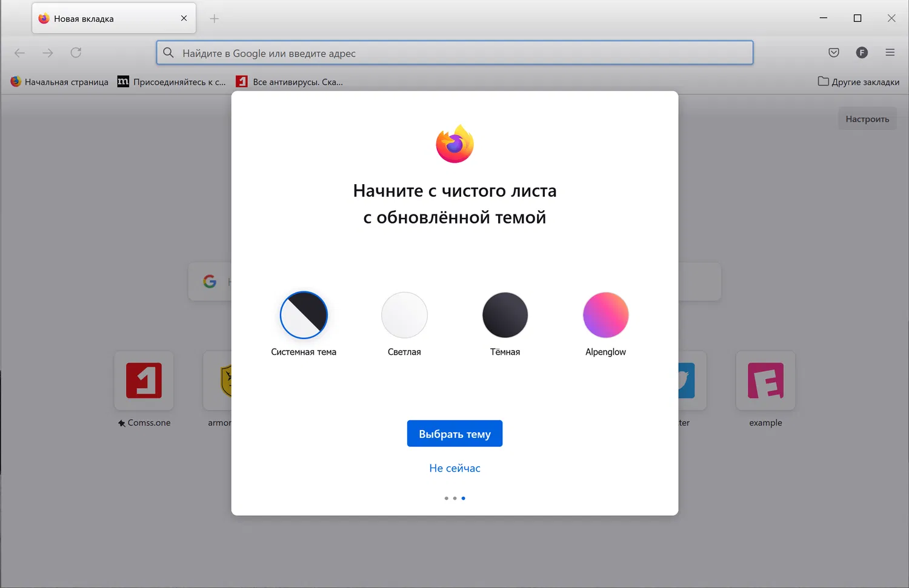Close the Firefox window
909x588 pixels.
[891, 18]
